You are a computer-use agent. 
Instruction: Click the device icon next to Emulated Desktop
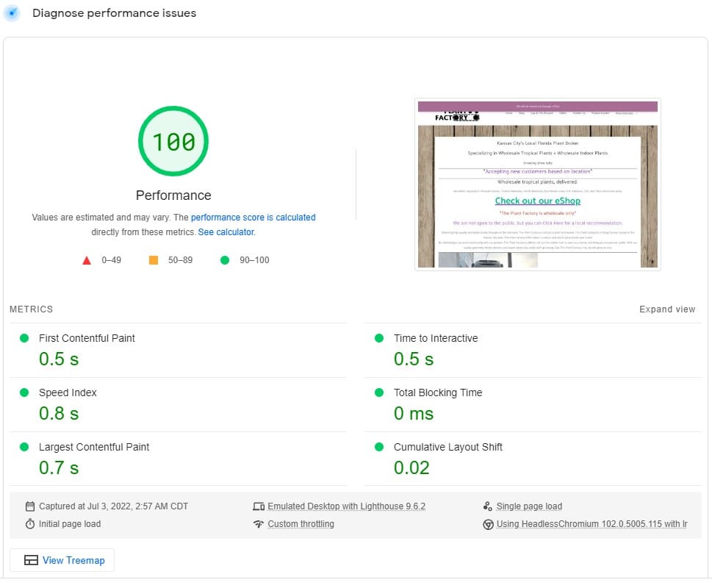tap(259, 506)
